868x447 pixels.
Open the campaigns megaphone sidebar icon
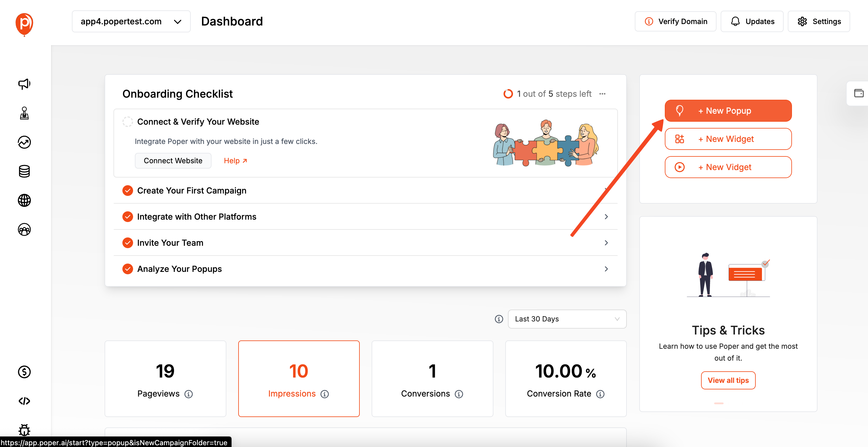coord(24,84)
